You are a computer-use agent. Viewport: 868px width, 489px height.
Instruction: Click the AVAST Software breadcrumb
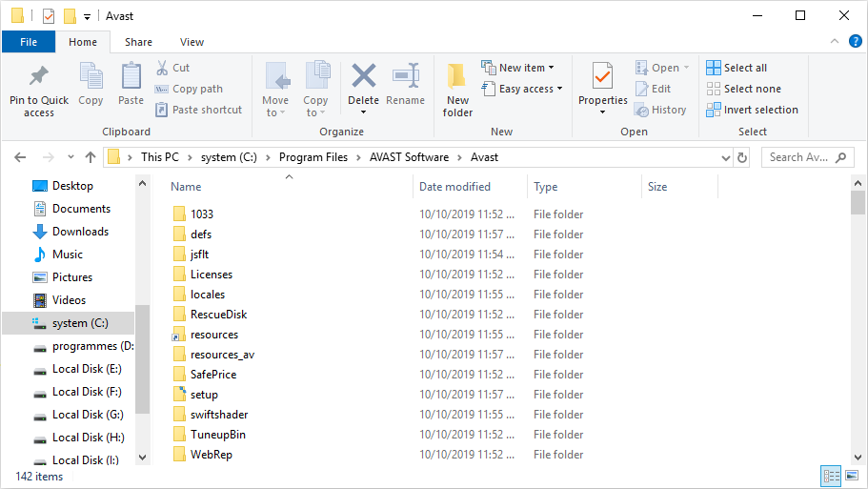click(409, 157)
